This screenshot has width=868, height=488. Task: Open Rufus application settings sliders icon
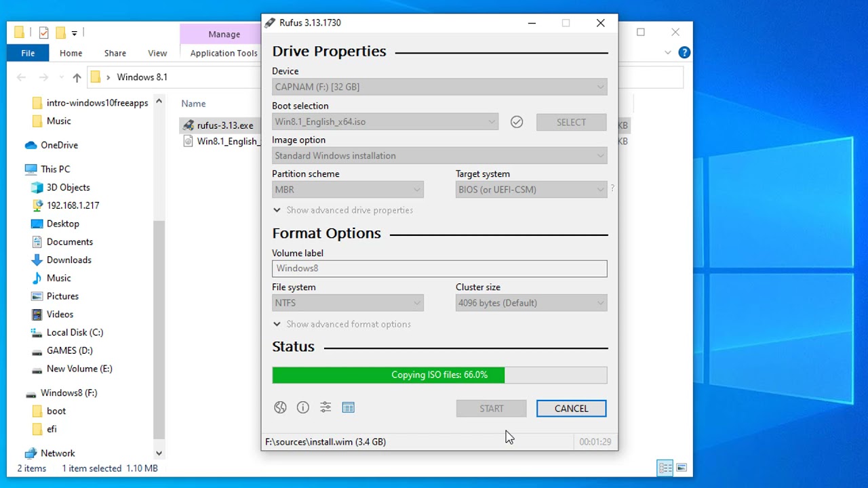pos(325,407)
